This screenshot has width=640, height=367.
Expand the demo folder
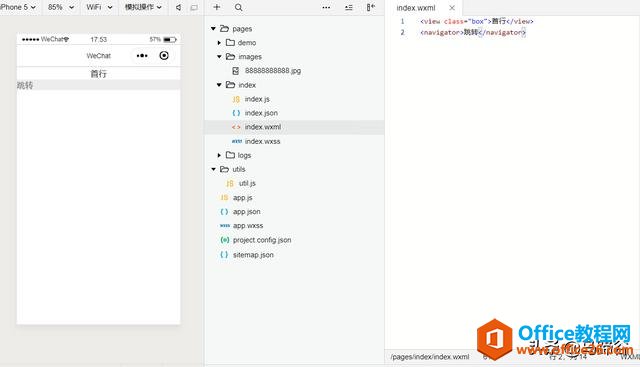[x=219, y=42]
